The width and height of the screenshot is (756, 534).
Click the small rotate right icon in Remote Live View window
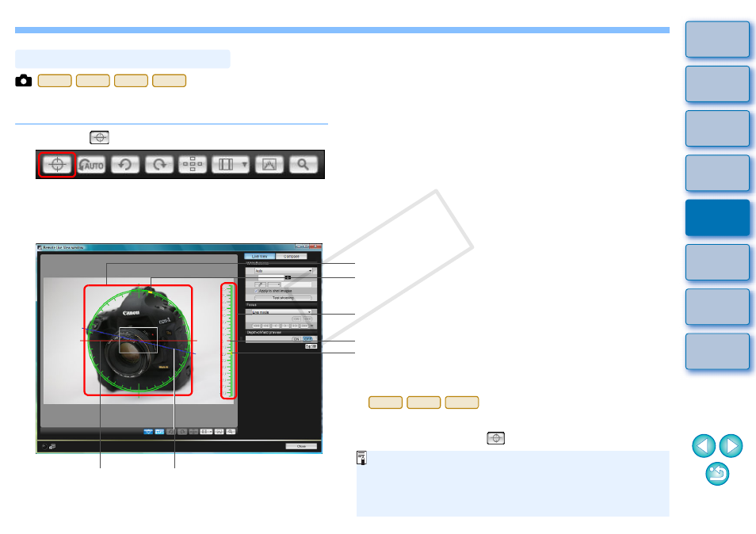[182, 432]
